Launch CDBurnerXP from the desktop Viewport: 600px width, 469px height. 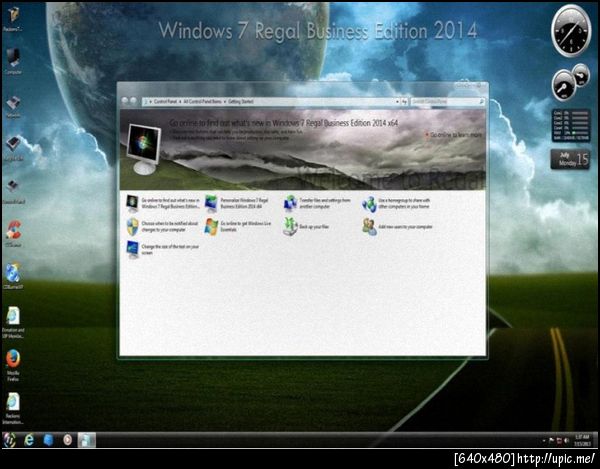(x=13, y=275)
